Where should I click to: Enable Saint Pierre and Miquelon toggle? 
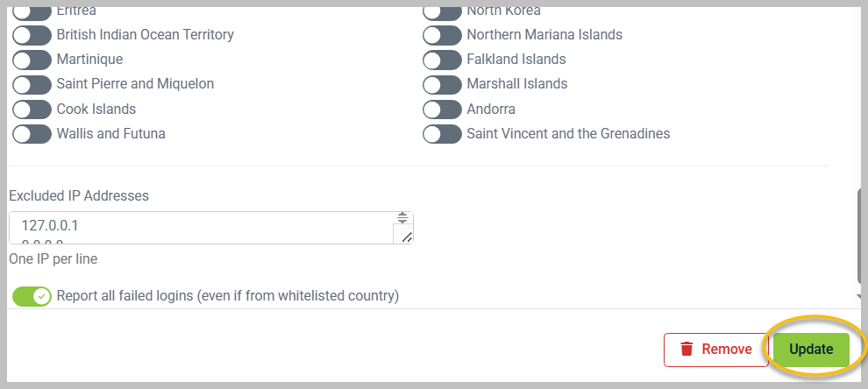point(32,84)
